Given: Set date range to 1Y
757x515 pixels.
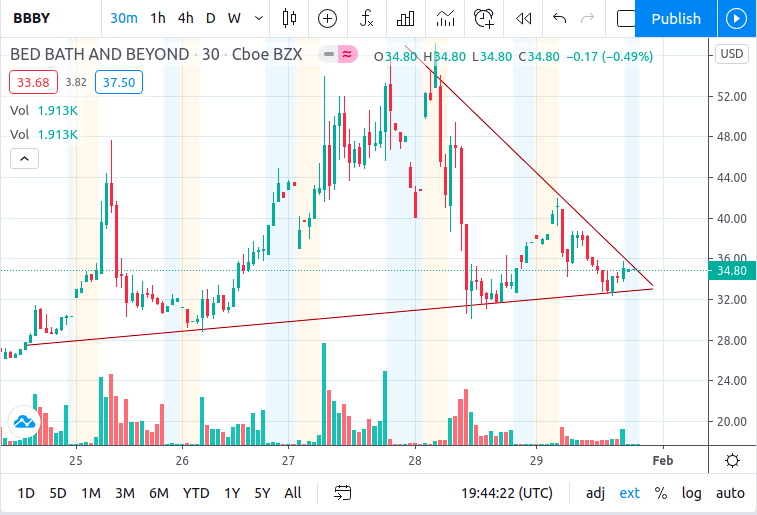Looking at the screenshot, I should (232, 493).
